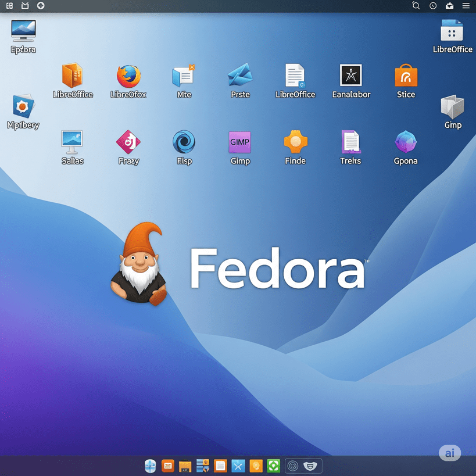Launch the Gpona purple gem icon
Viewport: 476px width, 476px height.
(406, 141)
